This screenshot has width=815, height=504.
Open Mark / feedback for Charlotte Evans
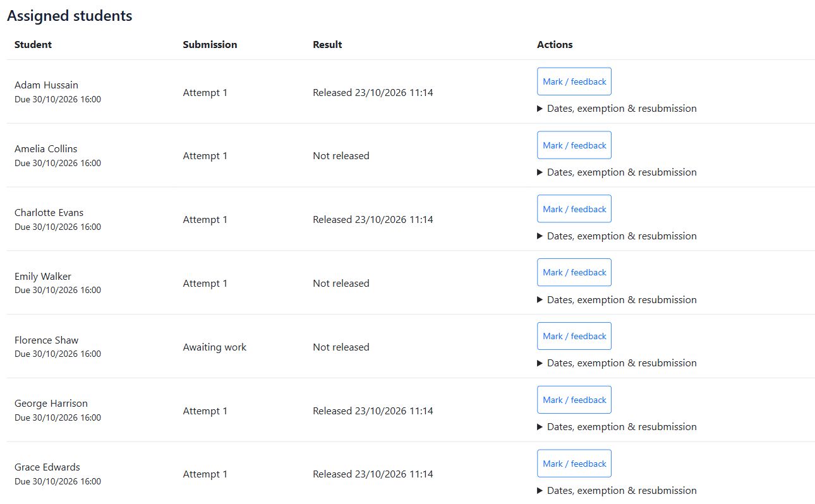[574, 209]
